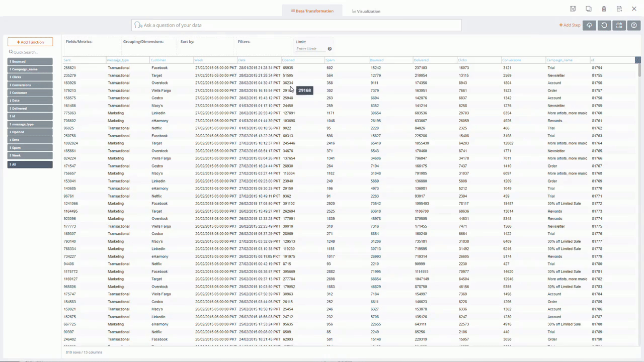Click the Ask a question search bar
Image resolution: width=644 pixels, height=362 pixels.
click(297, 25)
